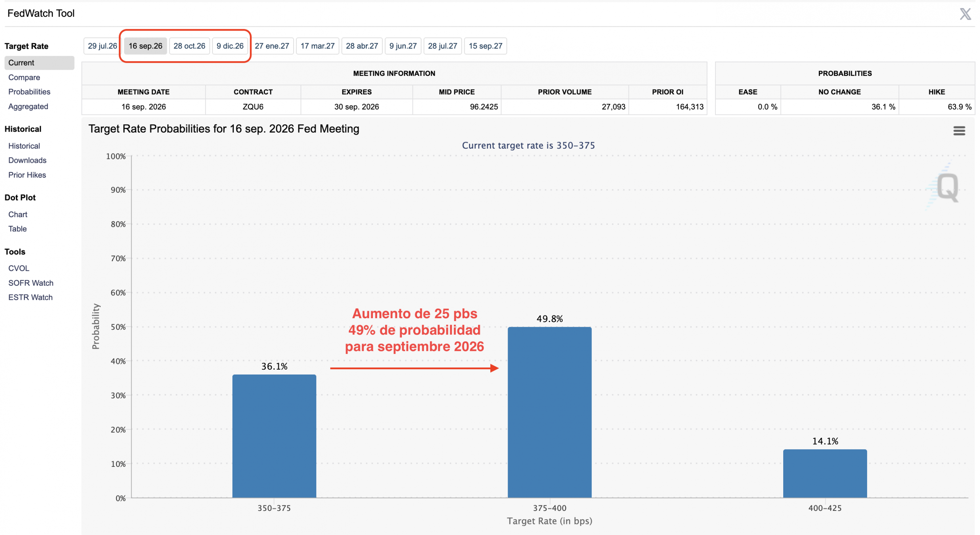Click the X share icon at top right
This screenshot has width=980, height=535.
click(x=965, y=14)
